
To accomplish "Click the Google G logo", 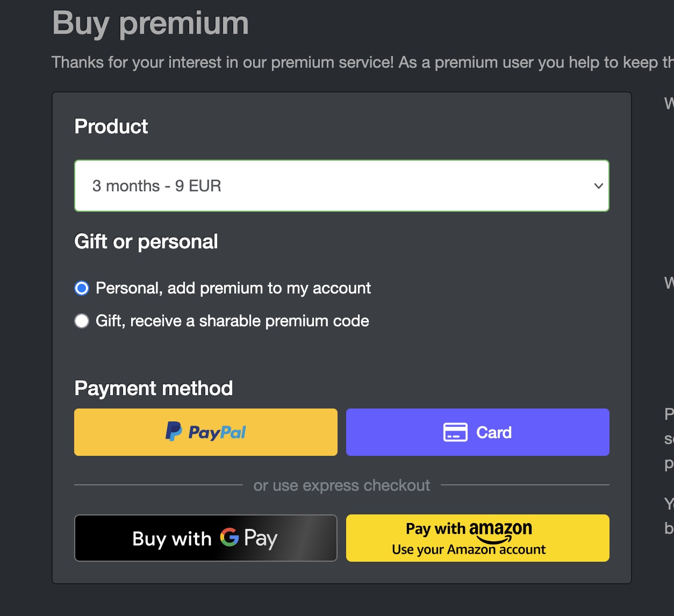I will tap(229, 538).
